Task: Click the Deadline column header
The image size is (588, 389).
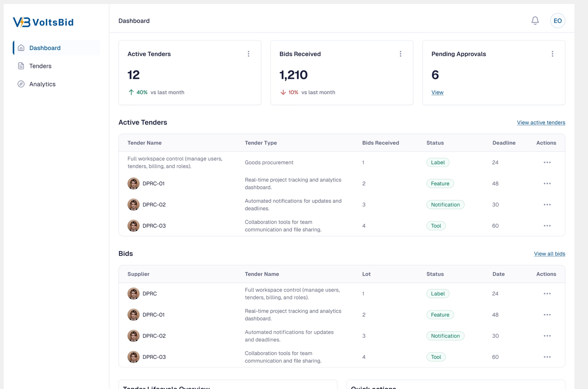Action: 504,143
